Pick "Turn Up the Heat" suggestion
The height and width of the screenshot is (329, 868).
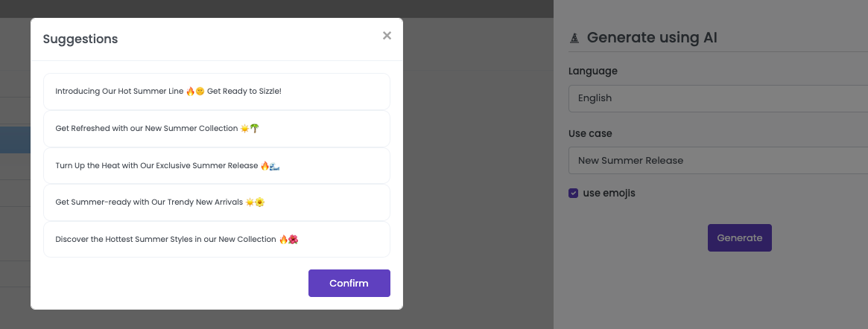156,165
